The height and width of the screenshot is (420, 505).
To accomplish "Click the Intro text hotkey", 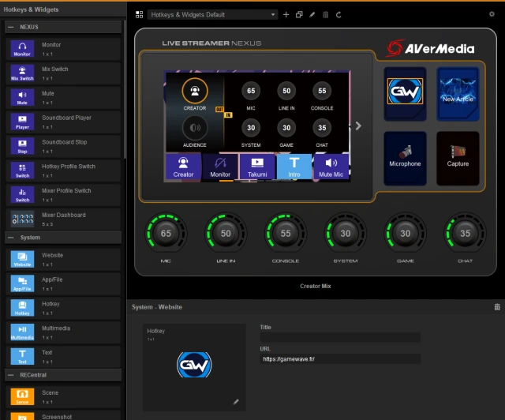I will click(x=294, y=167).
